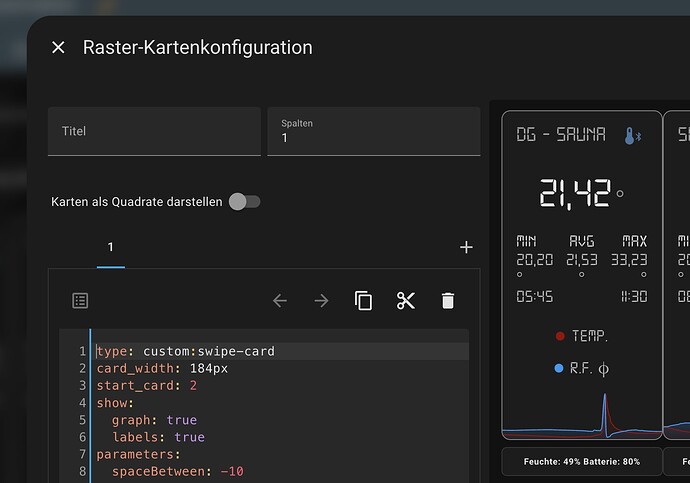Click the MIN value 20,20
690x483 pixels.
[535, 260]
